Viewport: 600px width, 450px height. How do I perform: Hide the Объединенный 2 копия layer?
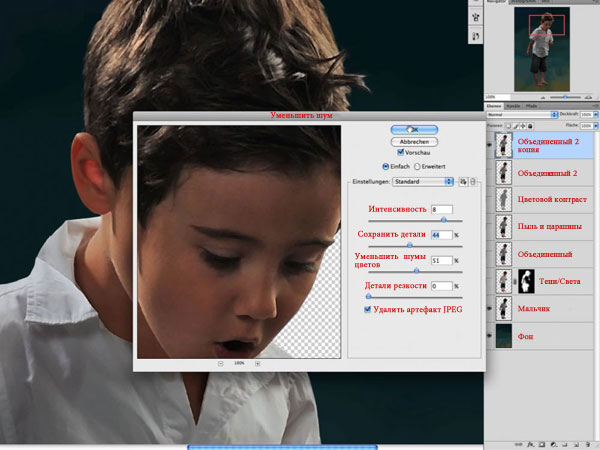coord(489,145)
